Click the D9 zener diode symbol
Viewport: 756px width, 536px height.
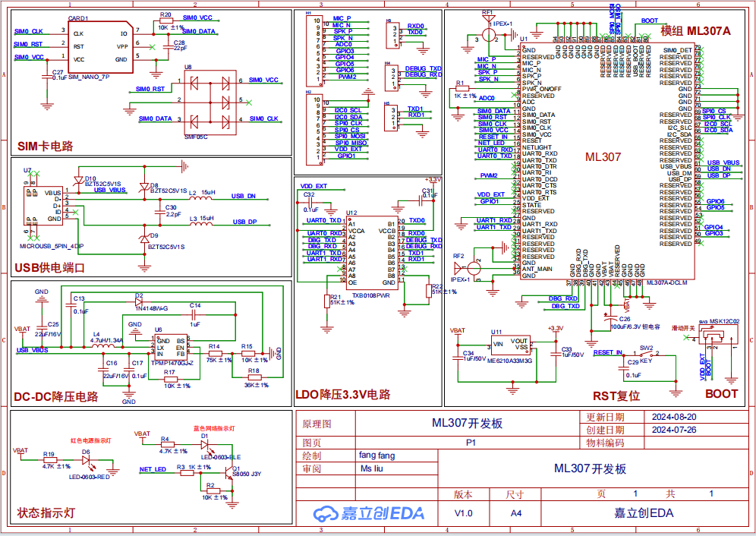click(143, 238)
